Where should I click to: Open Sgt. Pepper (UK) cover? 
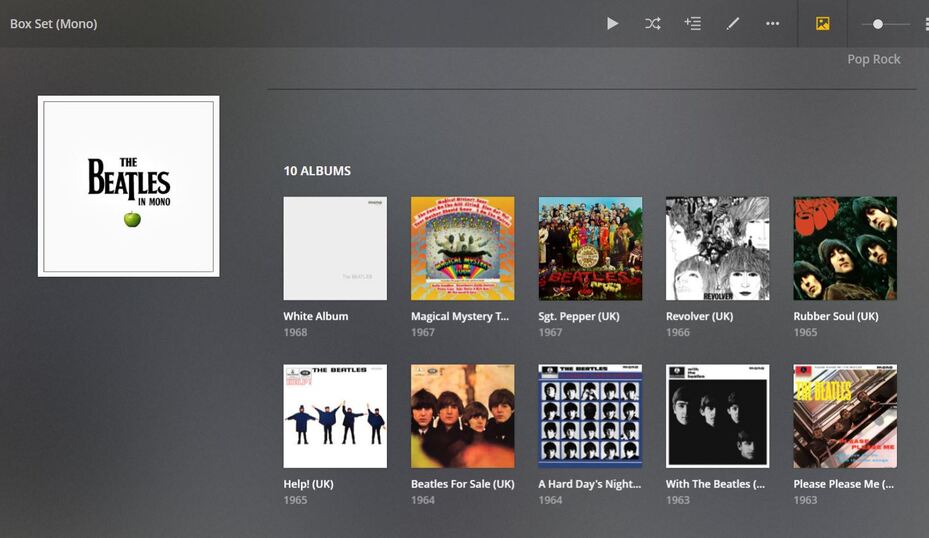[590, 248]
